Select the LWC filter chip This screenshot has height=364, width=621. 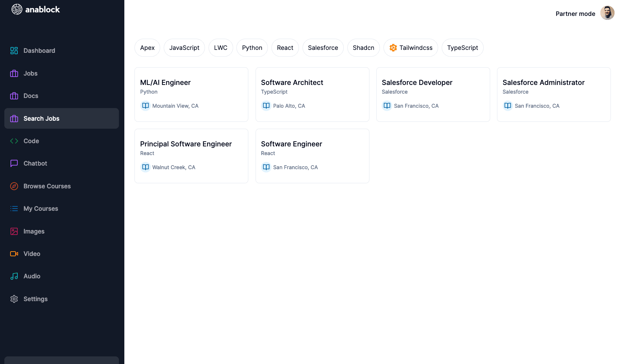220,48
